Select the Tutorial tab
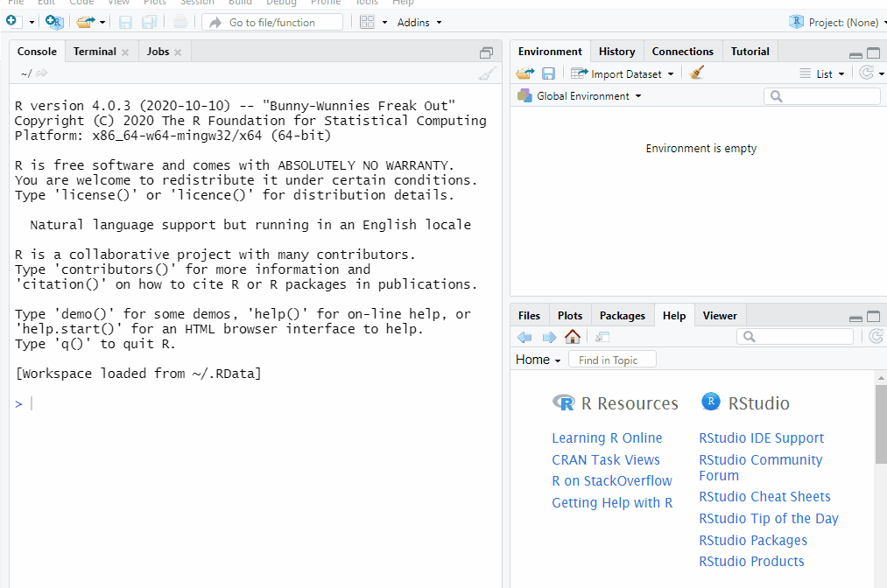 (750, 52)
